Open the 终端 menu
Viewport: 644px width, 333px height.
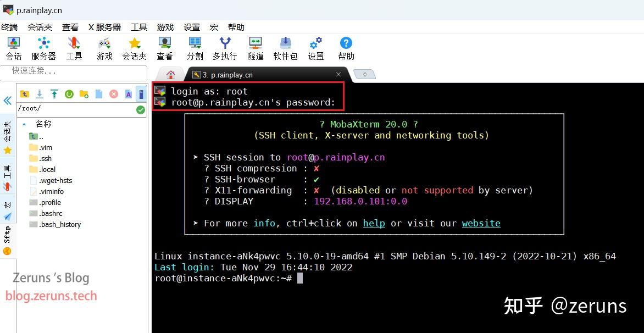point(9,27)
